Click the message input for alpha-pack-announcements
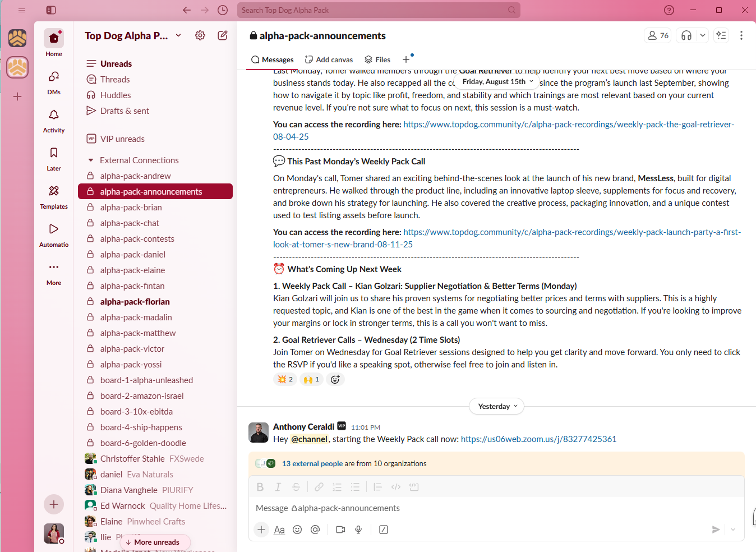The width and height of the screenshot is (756, 552). point(496,508)
